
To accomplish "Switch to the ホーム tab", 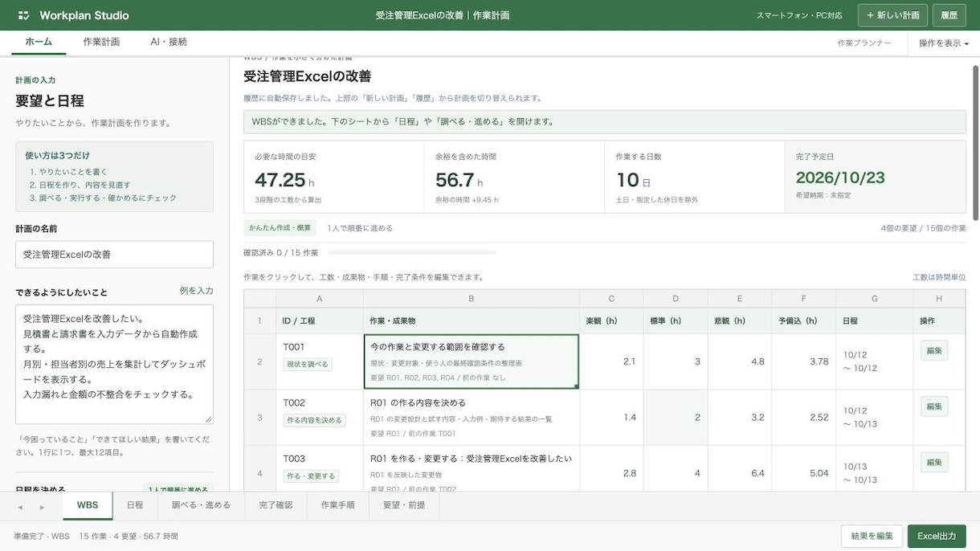I will pos(39,42).
